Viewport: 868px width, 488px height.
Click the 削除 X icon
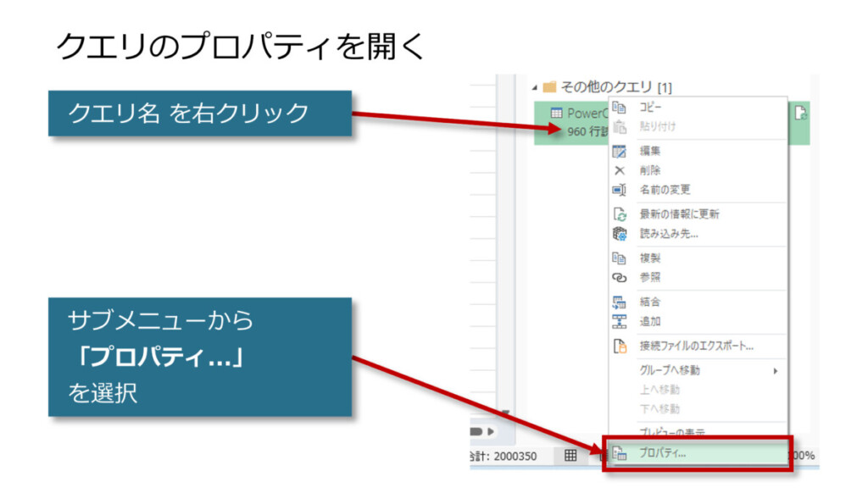tap(619, 170)
